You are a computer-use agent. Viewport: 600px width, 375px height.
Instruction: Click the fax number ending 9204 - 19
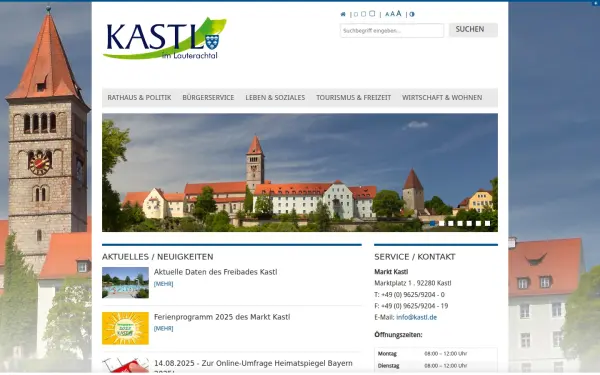(x=411, y=306)
